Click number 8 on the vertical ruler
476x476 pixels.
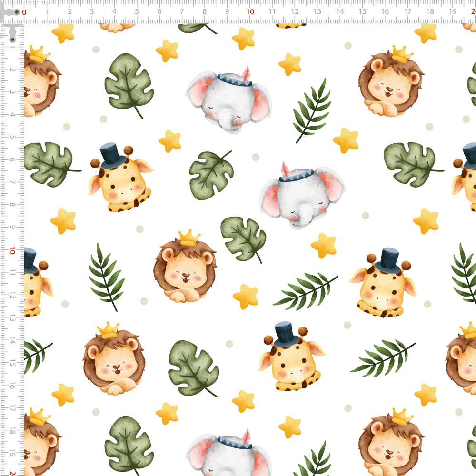tap(12, 205)
